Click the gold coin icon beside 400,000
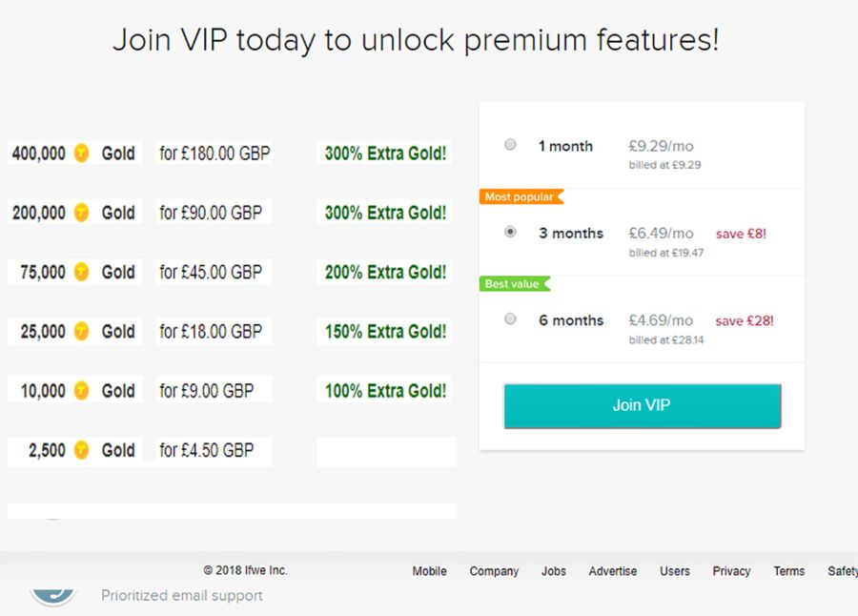 click(82, 154)
